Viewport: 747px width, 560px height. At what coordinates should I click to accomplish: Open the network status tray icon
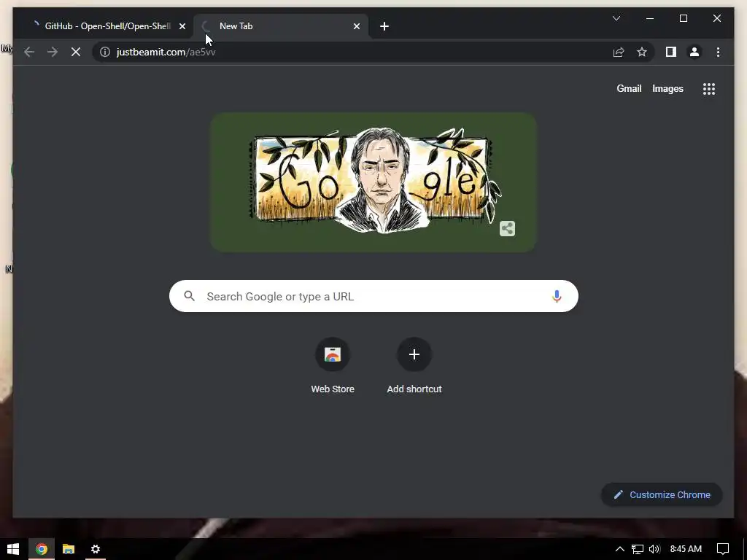point(638,549)
